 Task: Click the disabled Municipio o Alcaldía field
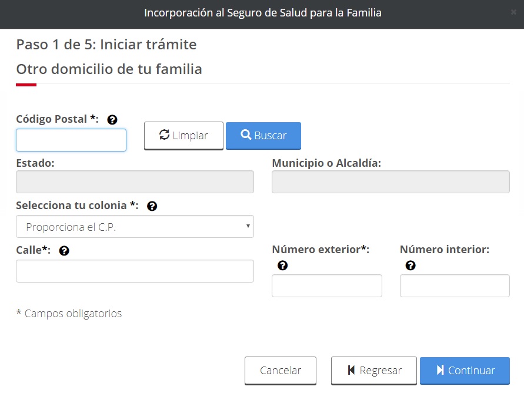[x=391, y=182]
